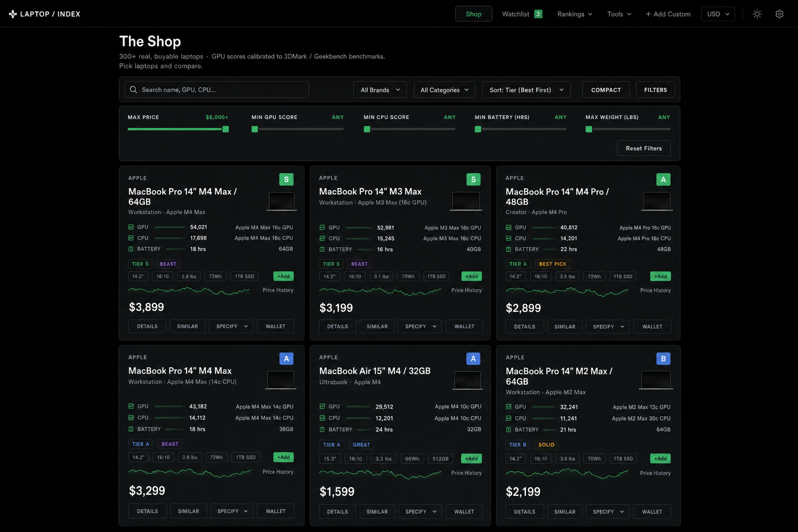Click the search name, GPU, CPU field
The height and width of the screenshot is (532, 798).
click(x=217, y=89)
